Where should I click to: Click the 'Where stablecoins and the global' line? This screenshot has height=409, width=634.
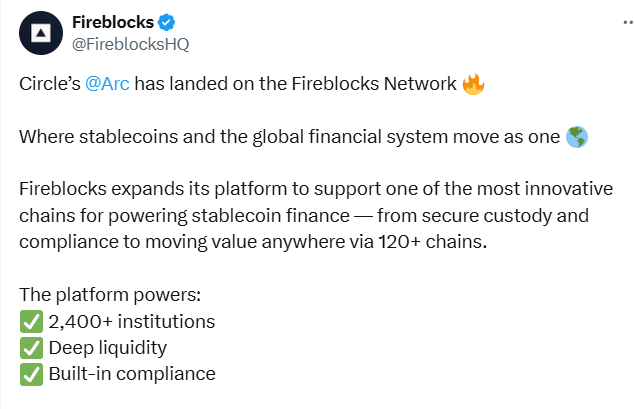click(x=161, y=137)
